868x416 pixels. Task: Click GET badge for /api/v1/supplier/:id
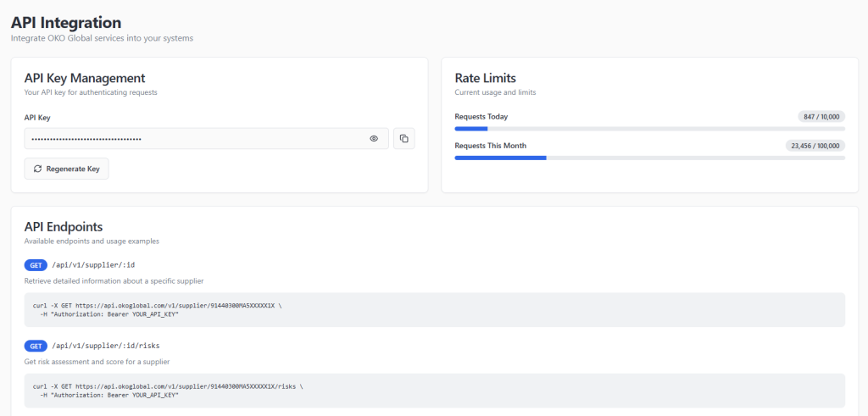[36, 265]
